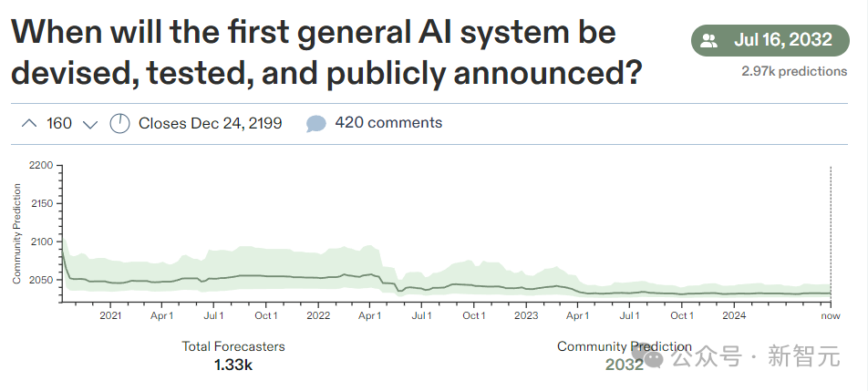Click the question title heading
This screenshot has height=391, width=868.
tap(326, 53)
